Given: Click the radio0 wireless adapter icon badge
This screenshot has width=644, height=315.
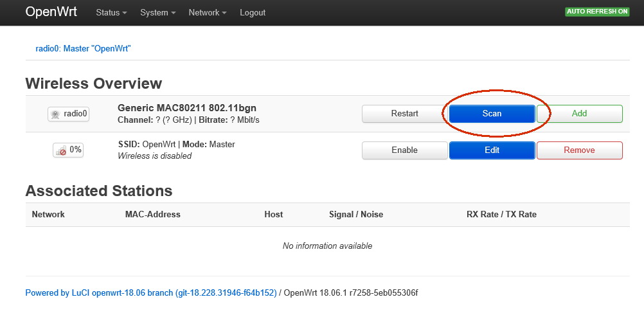Looking at the screenshot, I should (x=68, y=114).
